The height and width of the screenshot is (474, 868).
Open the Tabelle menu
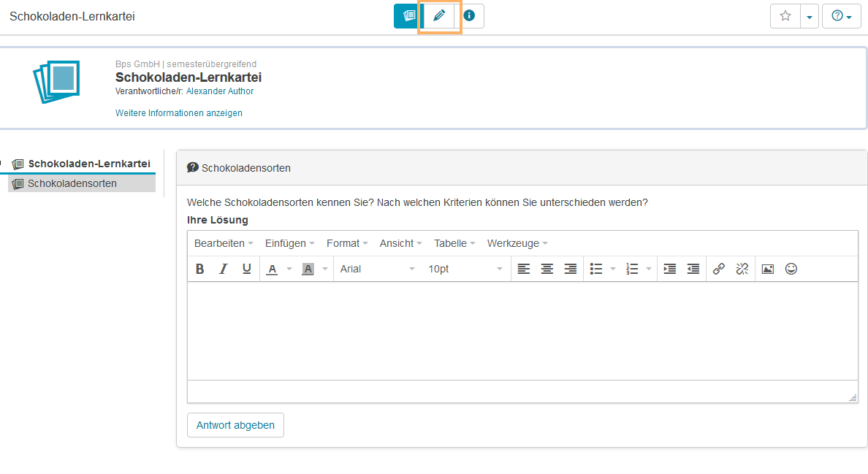coord(454,243)
